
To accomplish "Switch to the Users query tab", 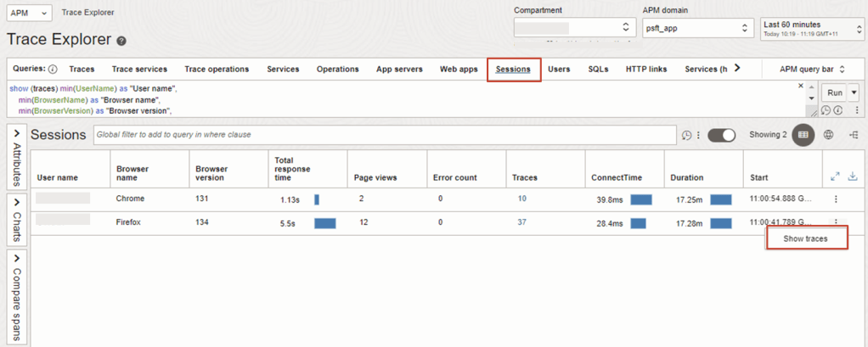I will (558, 69).
